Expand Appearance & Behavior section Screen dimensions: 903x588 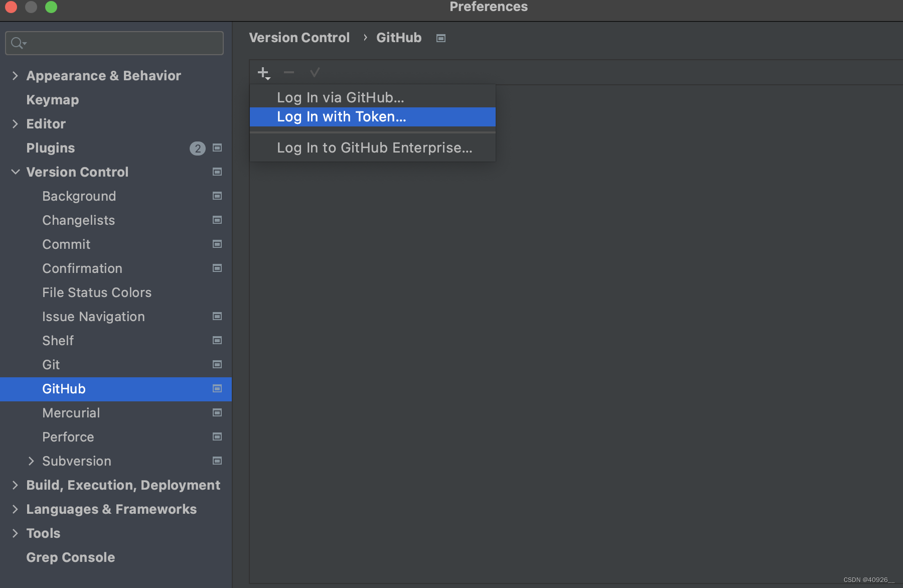[x=15, y=76]
